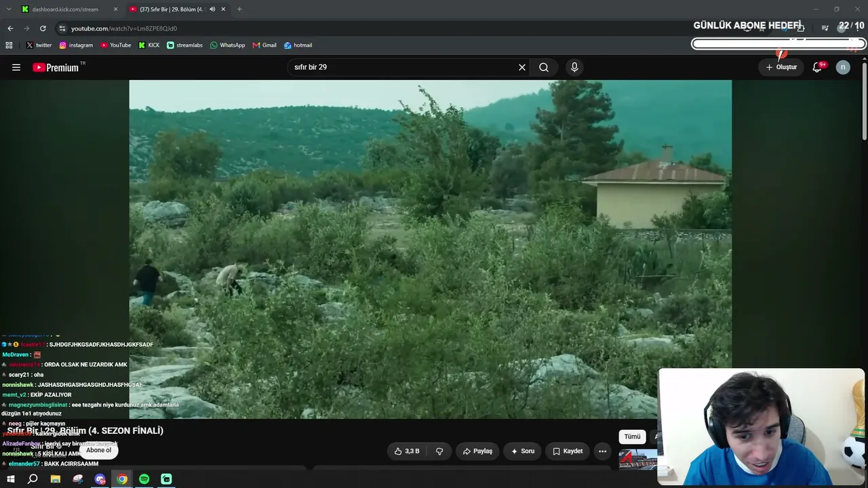Open the instagram bookmark

click(76, 45)
